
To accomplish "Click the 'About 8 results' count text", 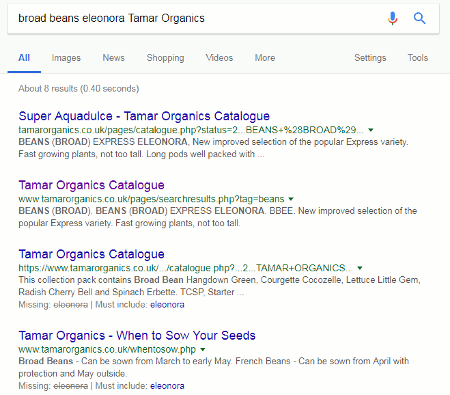I will (79, 89).
